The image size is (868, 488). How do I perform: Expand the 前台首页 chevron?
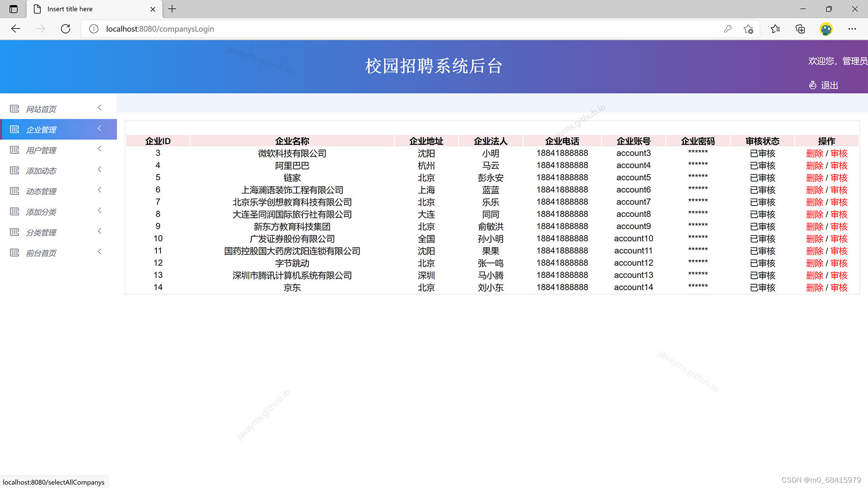[x=99, y=252]
